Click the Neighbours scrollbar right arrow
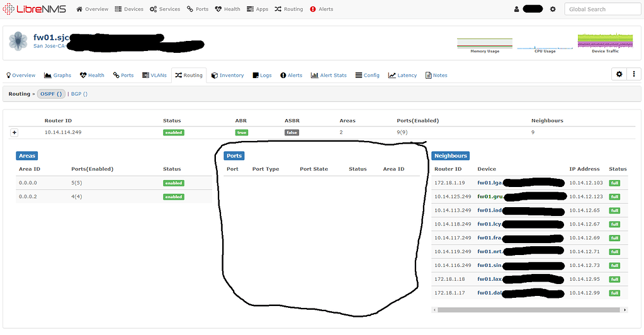Viewport: 644px width, 335px height. click(625, 310)
